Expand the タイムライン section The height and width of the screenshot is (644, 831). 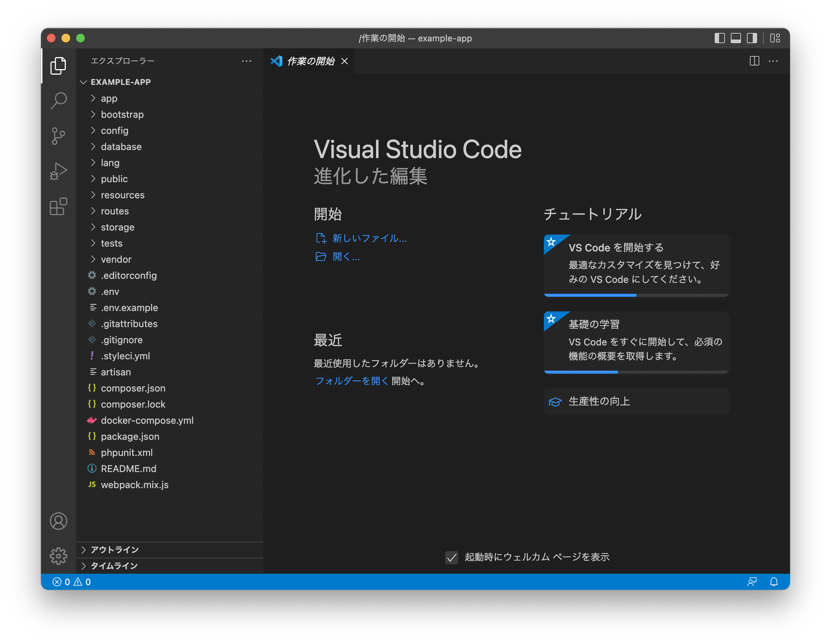coord(170,566)
